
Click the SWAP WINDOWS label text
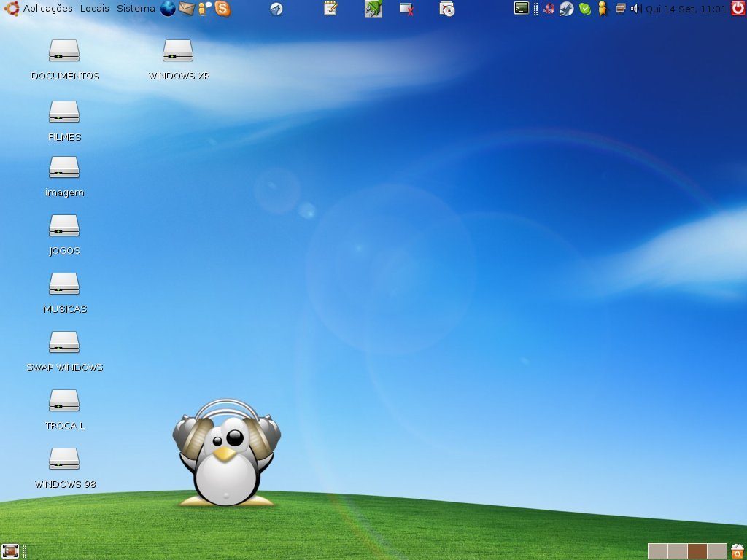[x=65, y=367]
